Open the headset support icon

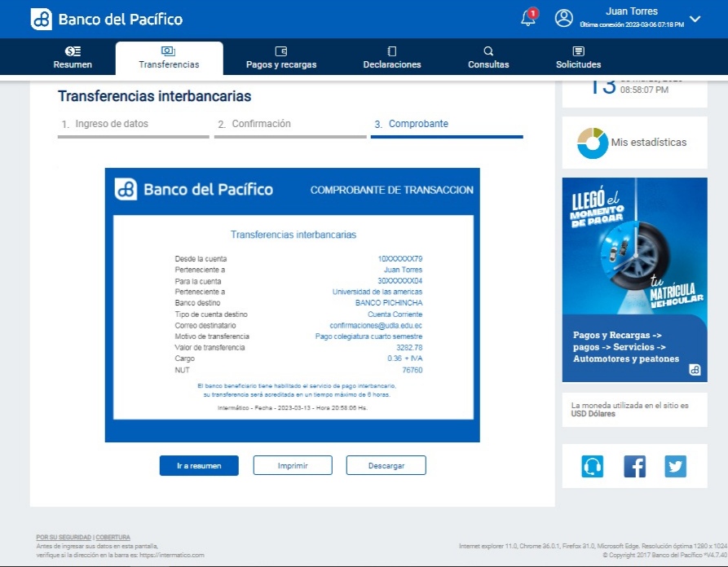tap(592, 466)
